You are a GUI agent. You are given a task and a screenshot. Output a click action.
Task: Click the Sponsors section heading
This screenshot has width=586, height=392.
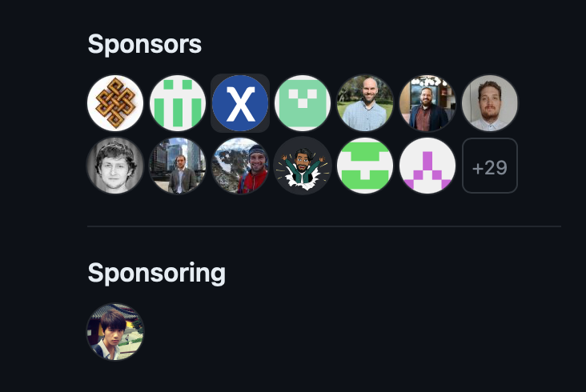[x=145, y=45]
